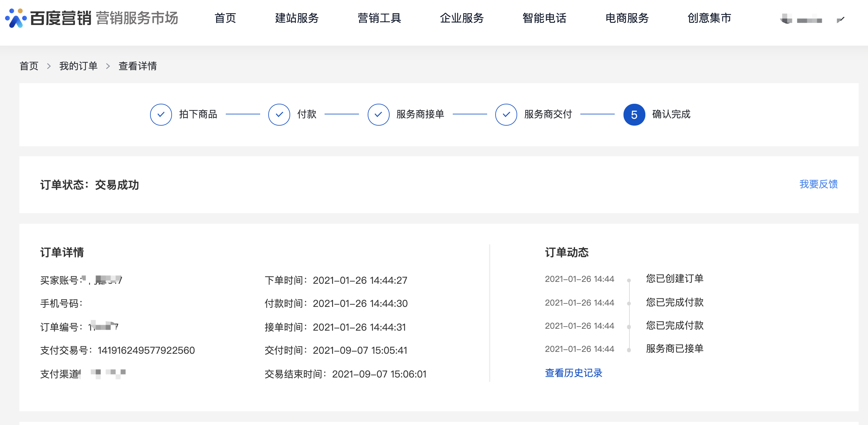Click the step 5 确认完成 circle

(x=634, y=114)
